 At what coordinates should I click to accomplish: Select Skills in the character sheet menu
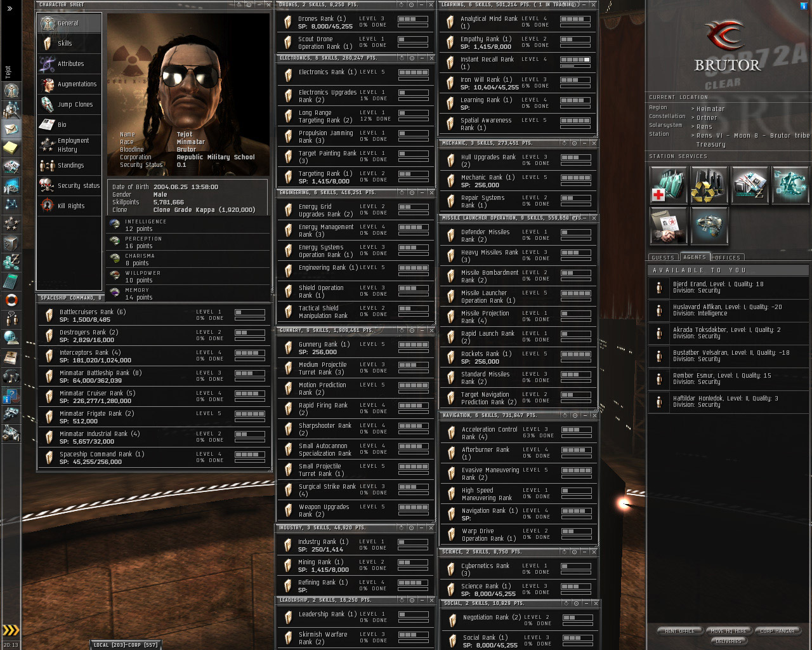(x=69, y=44)
